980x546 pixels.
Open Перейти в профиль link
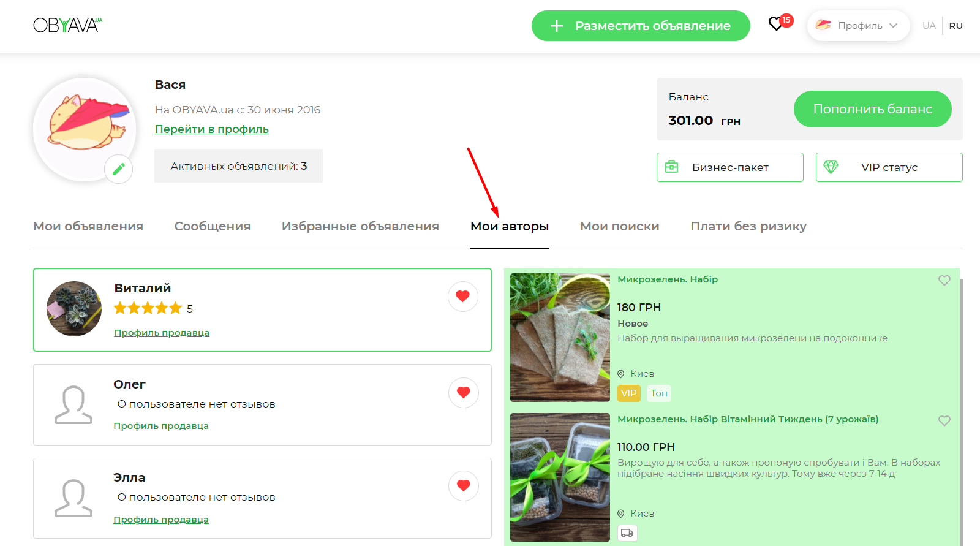click(x=211, y=129)
